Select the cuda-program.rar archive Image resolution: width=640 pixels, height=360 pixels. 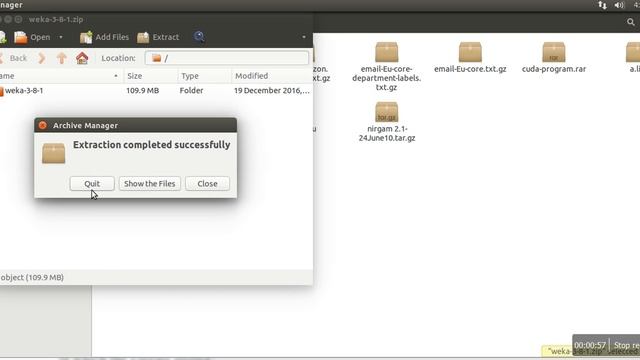554,58
